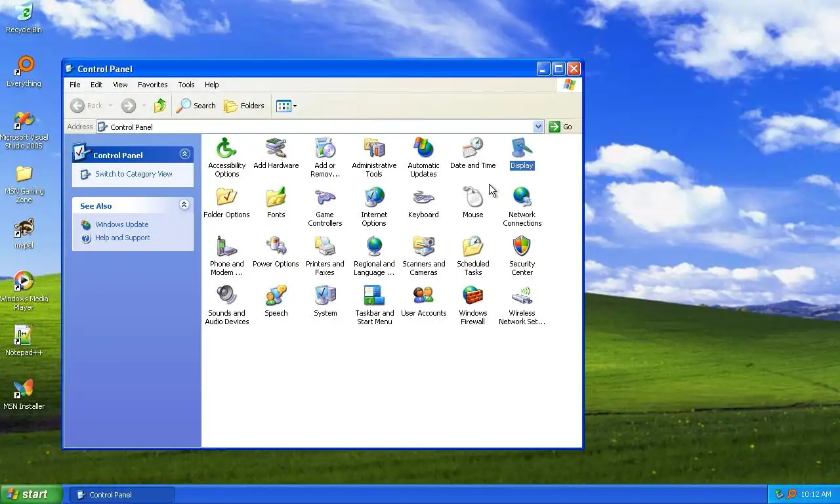
Task: Open the Mouse icon
Action: pyautogui.click(x=472, y=203)
